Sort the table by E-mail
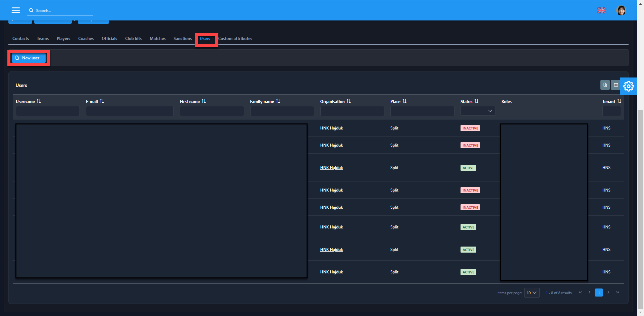 [102, 101]
